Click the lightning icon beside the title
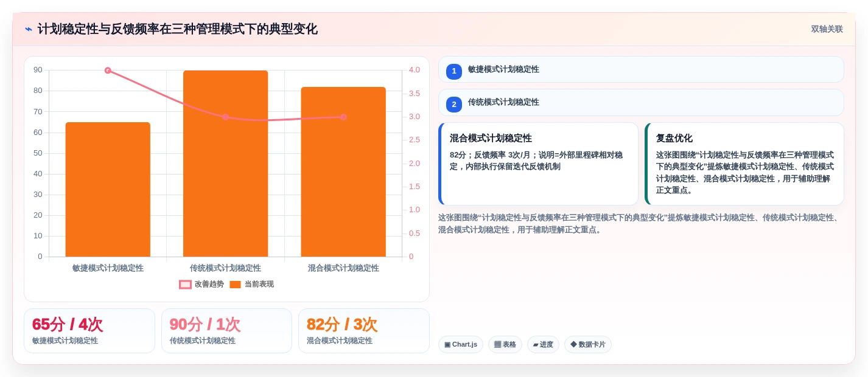 click(29, 29)
